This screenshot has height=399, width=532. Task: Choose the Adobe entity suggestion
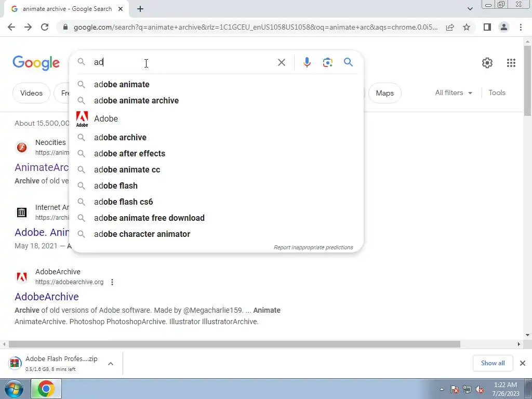217,119
